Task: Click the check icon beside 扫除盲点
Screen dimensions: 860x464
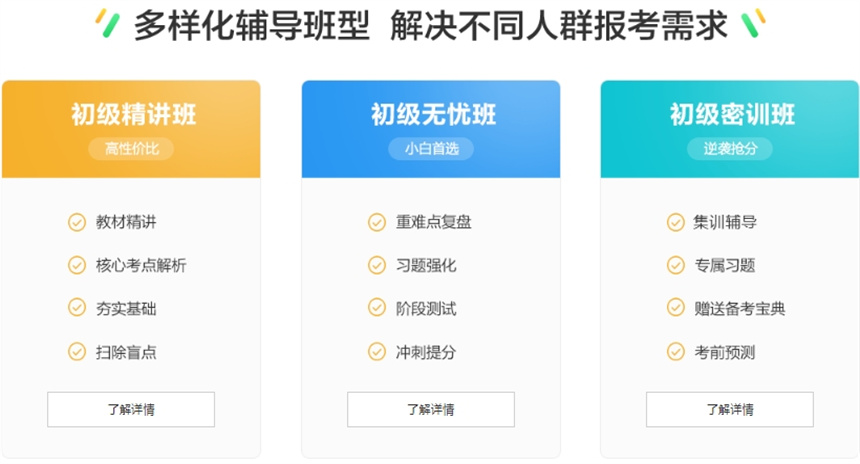Action: (x=77, y=352)
